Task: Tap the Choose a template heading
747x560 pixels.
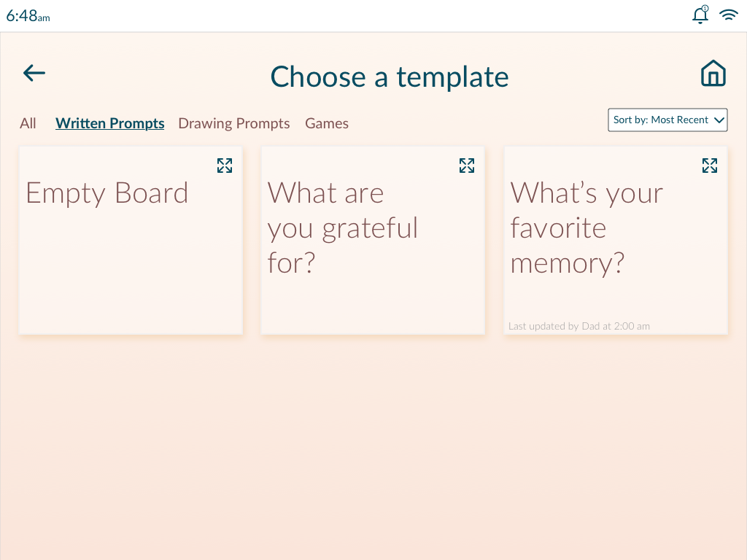Action: pyautogui.click(x=390, y=77)
